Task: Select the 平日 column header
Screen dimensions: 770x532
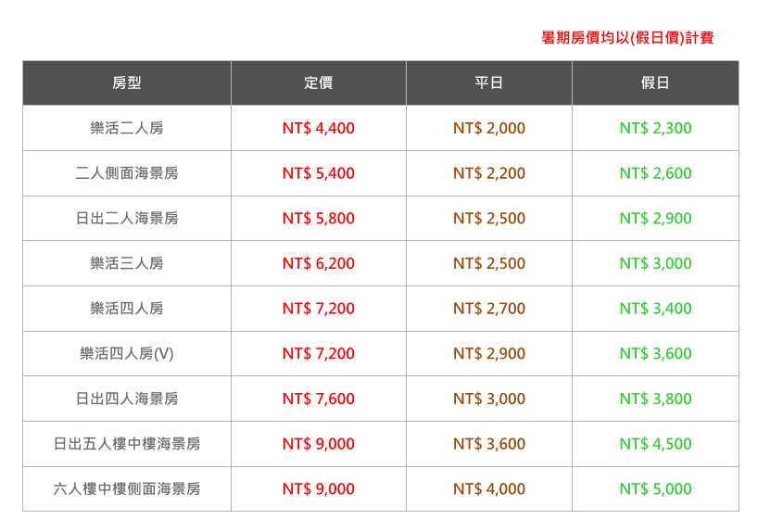Action: [488, 83]
